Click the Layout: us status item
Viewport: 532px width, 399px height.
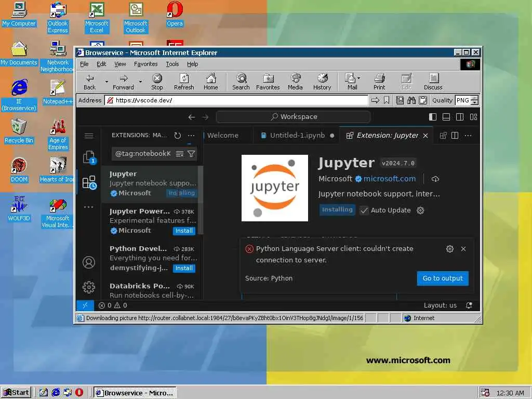[440, 305]
